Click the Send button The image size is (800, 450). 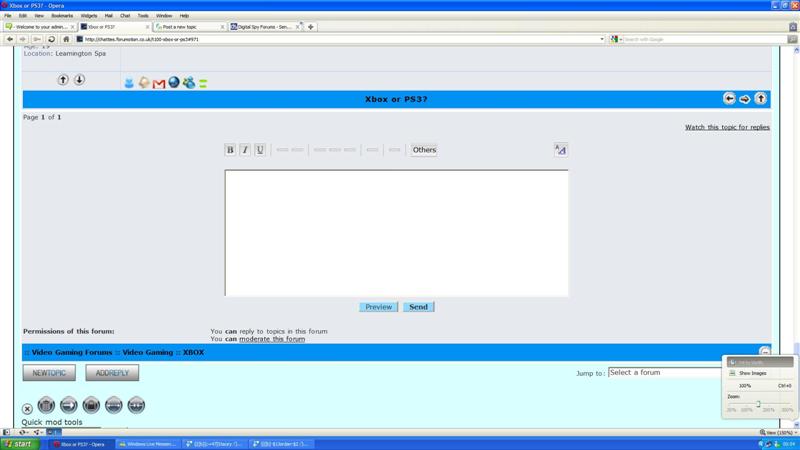point(418,307)
